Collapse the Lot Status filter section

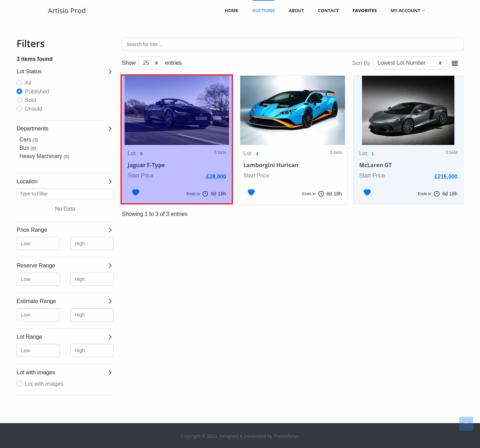110,72
